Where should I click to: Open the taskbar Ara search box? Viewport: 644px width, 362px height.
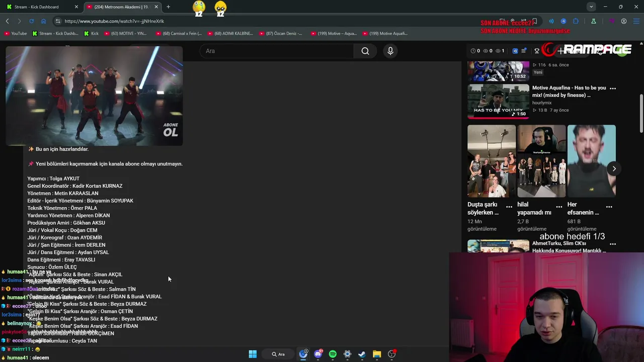[x=278, y=354]
